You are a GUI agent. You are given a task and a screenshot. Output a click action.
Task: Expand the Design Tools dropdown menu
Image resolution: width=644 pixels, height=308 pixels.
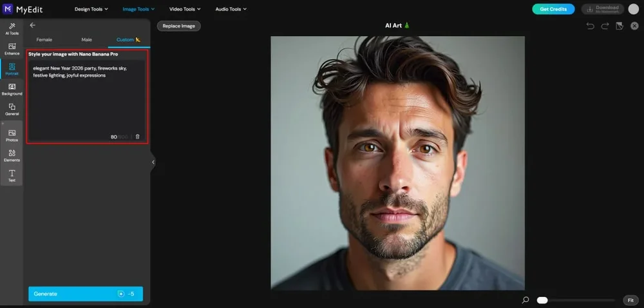[93, 9]
